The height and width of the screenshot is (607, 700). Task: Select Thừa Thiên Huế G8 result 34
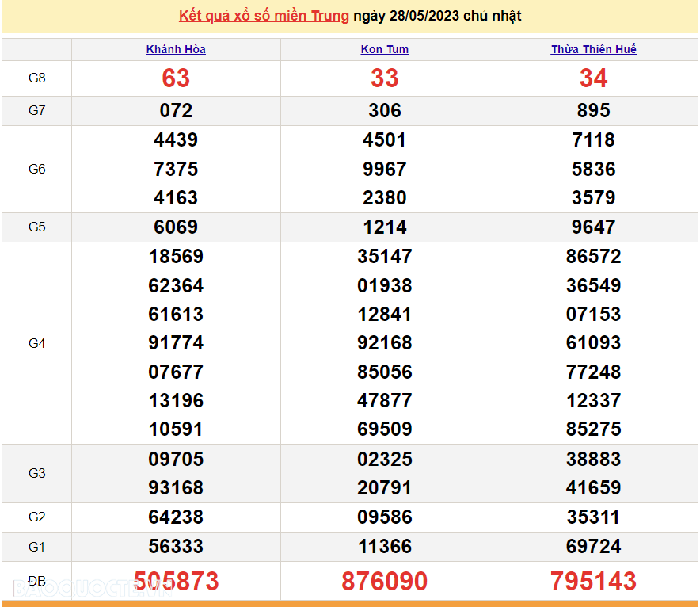593,78
